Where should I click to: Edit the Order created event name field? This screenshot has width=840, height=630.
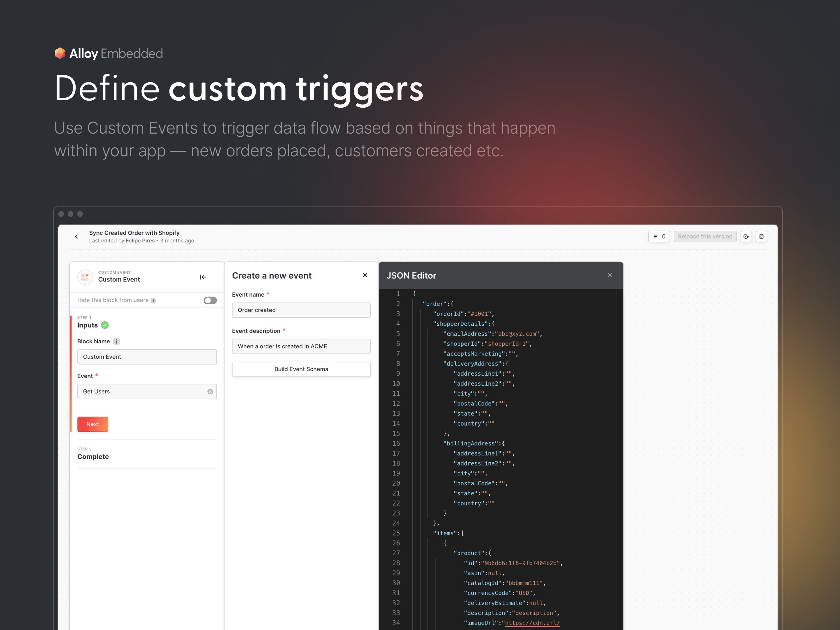(301, 310)
